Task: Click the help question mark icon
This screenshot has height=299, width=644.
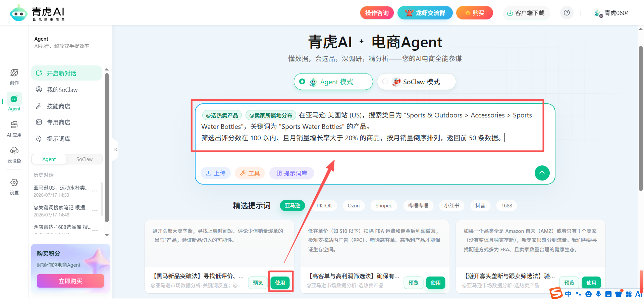Action: coord(567,13)
